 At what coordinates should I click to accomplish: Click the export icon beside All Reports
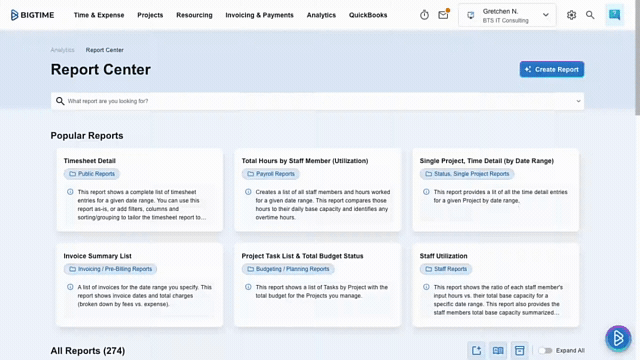[476, 350]
